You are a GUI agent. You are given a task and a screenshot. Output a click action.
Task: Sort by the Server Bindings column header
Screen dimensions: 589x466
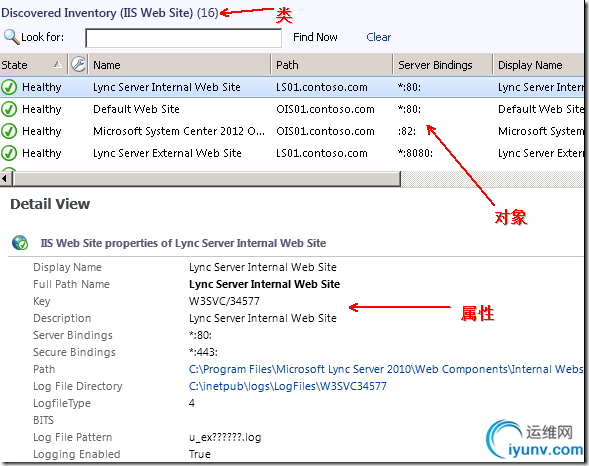443,65
